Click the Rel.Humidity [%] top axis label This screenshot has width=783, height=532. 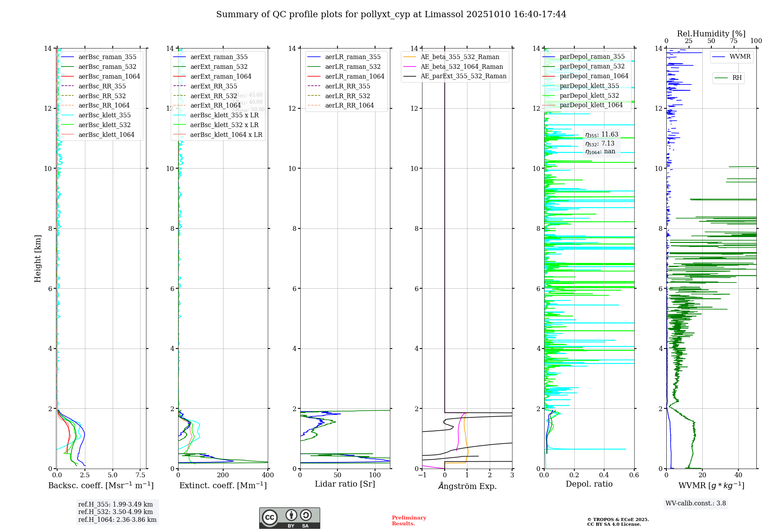711,34
